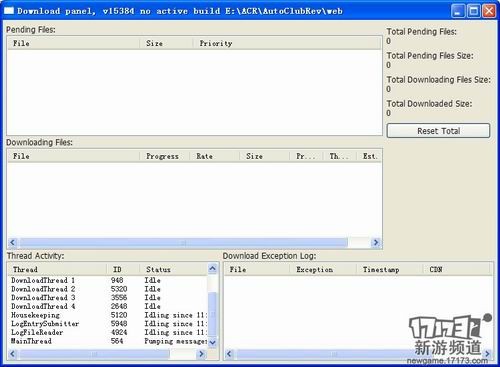Click Housekeeping's "Idling since" status cell
Viewport: 500px width, 367px height.
coord(175,315)
